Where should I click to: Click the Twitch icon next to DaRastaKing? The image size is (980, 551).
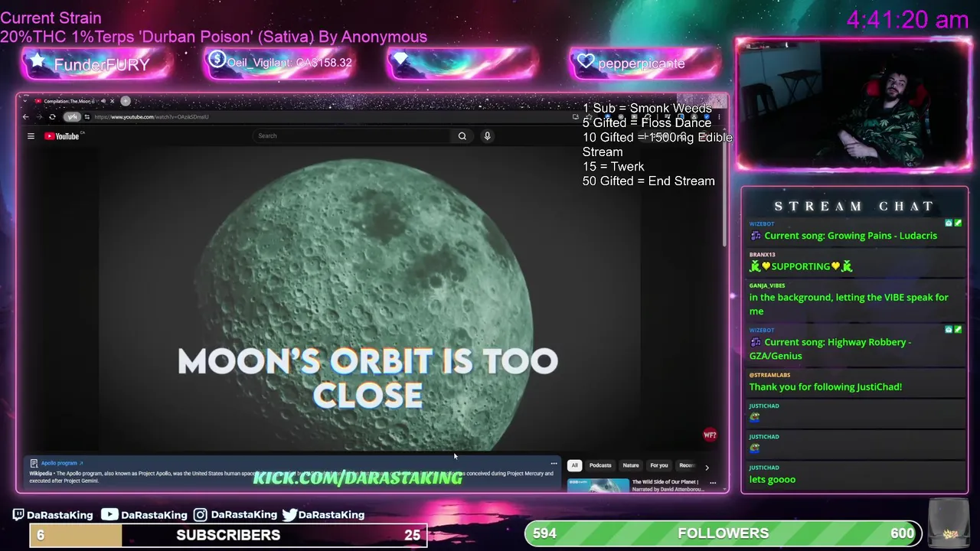pyautogui.click(x=18, y=515)
